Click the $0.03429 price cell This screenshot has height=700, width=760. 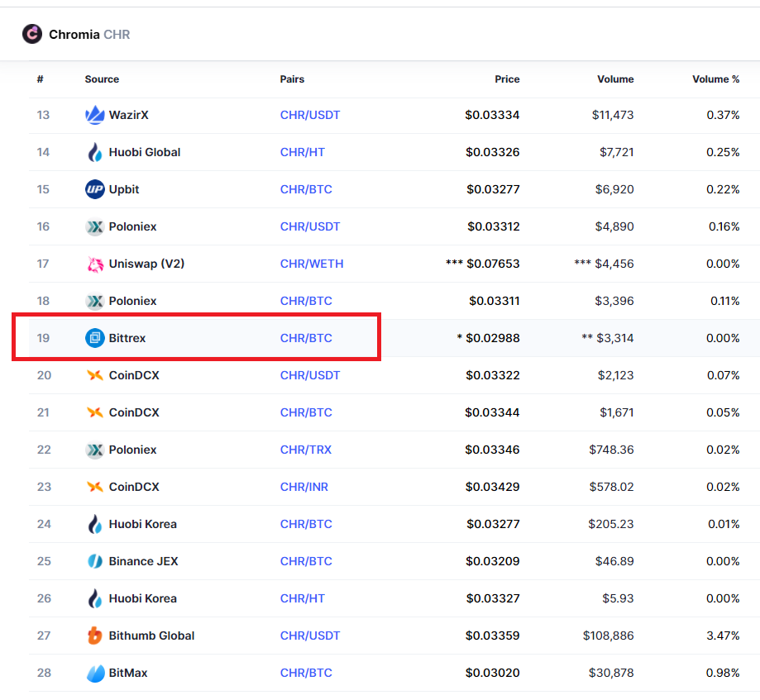492,487
